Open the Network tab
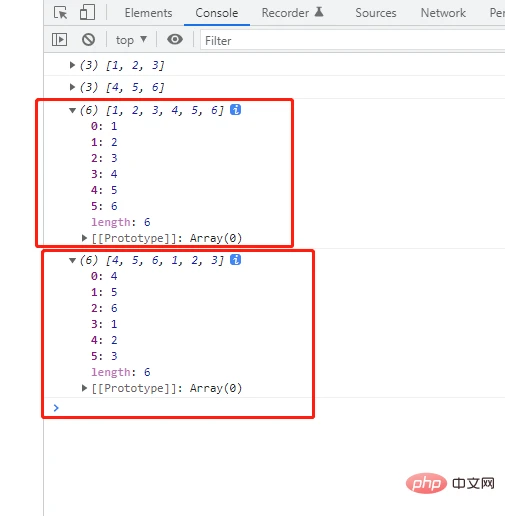505x516 pixels. tap(443, 13)
